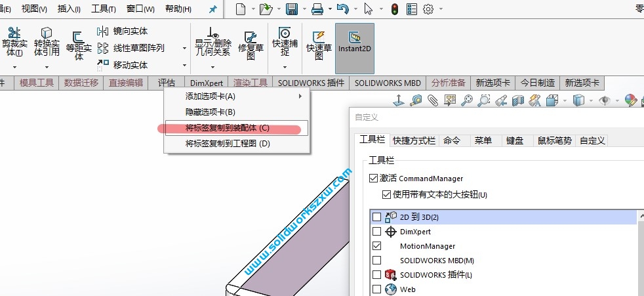Click the paperclip icon in view toolbar
Viewport: 644px width, 296px height.
coord(432,100)
